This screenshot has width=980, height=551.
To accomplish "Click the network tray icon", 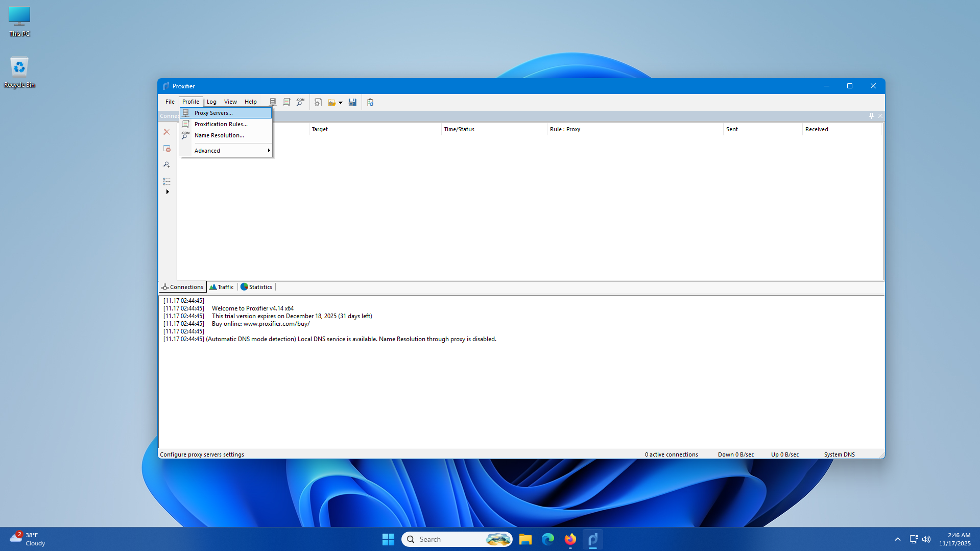I will 914,539.
